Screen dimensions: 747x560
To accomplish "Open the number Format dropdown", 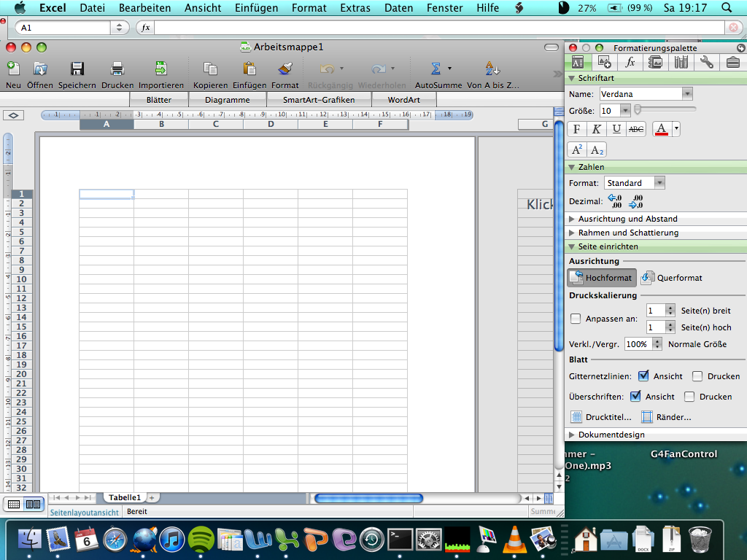I will pyautogui.click(x=659, y=183).
